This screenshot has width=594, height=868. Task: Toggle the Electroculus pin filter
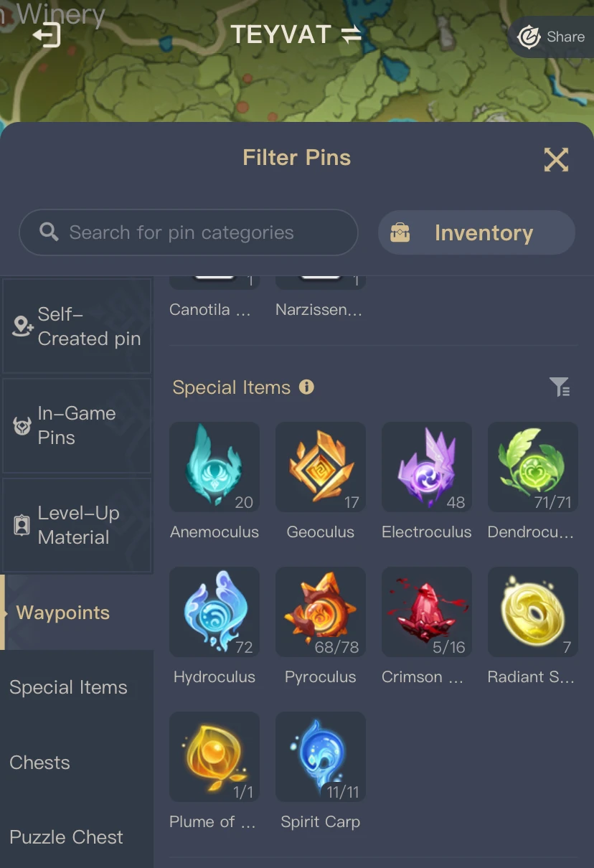pyautogui.click(x=427, y=468)
